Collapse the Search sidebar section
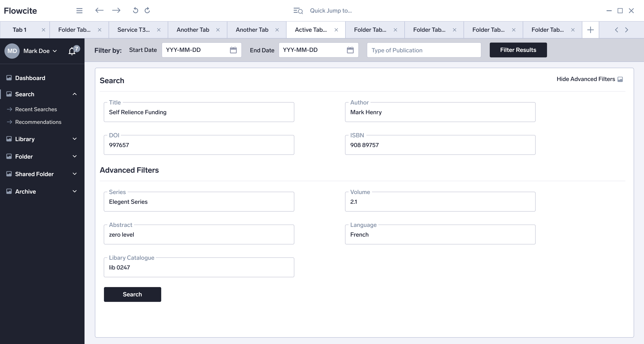Screen dimensions: 644x344 75,94
